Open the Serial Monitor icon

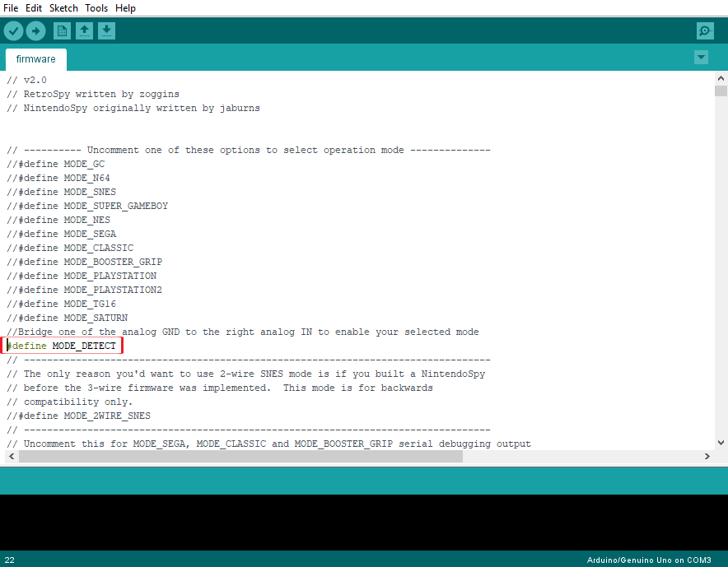705,30
